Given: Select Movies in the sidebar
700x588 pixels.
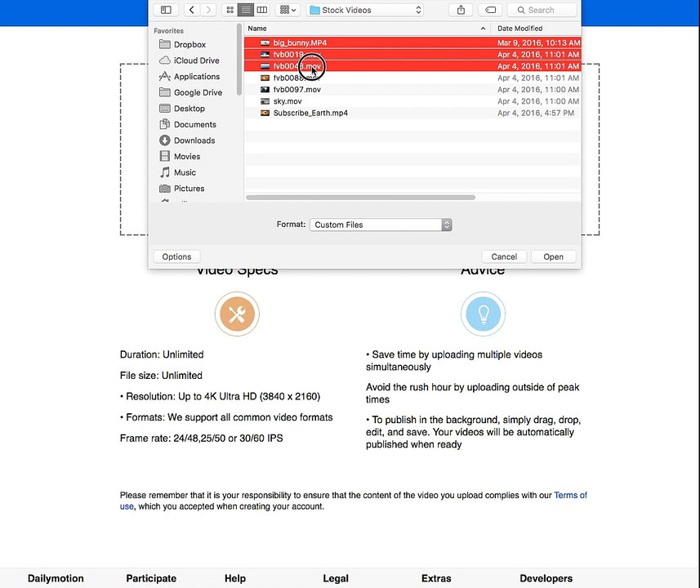Looking at the screenshot, I should point(186,156).
